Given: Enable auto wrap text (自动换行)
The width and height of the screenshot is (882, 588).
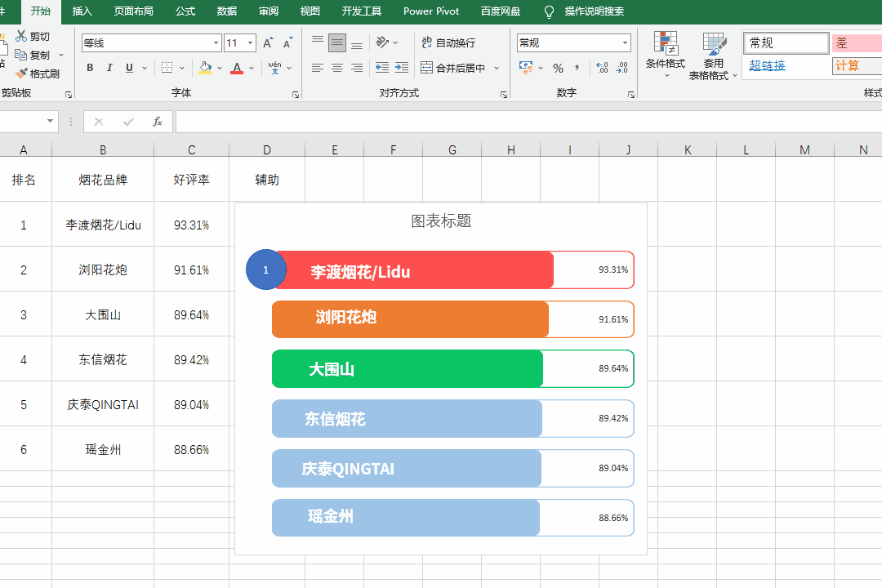Looking at the screenshot, I should click(x=448, y=42).
